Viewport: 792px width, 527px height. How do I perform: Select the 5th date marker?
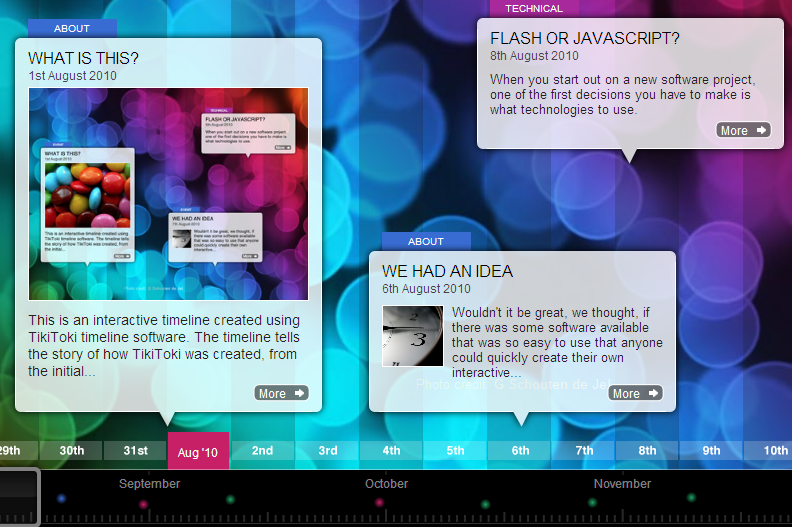455,450
